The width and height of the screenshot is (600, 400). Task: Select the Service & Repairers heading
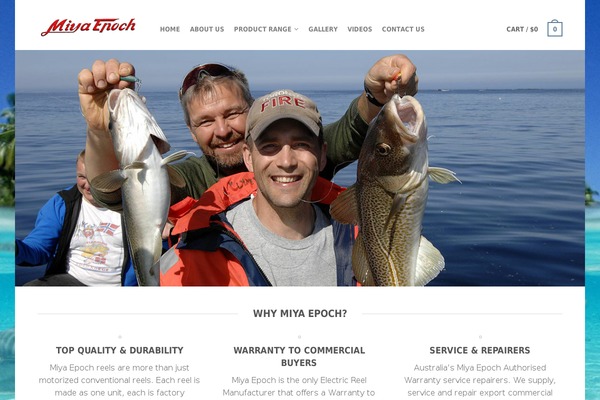coord(480,350)
